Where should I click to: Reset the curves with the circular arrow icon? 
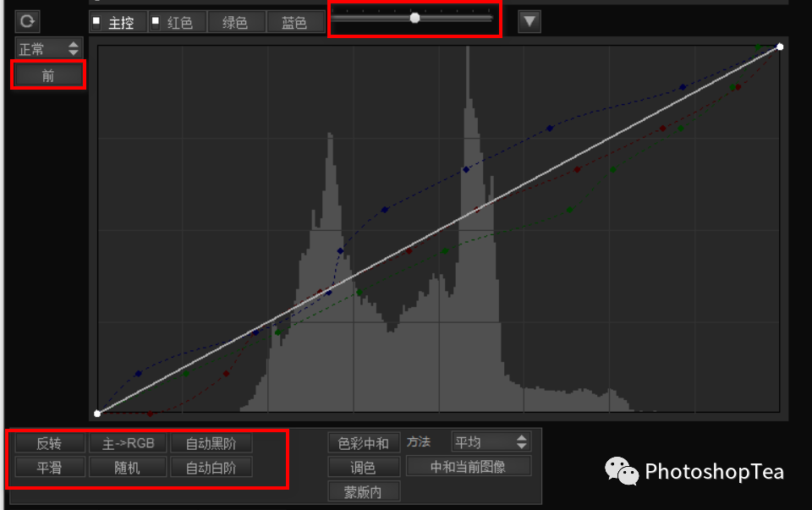pyautogui.click(x=27, y=21)
